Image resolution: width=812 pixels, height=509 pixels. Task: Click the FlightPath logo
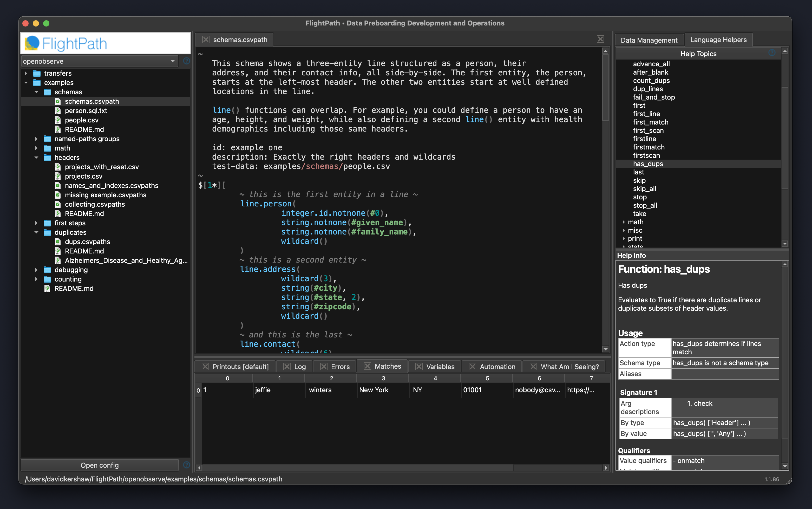pos(67,43)
